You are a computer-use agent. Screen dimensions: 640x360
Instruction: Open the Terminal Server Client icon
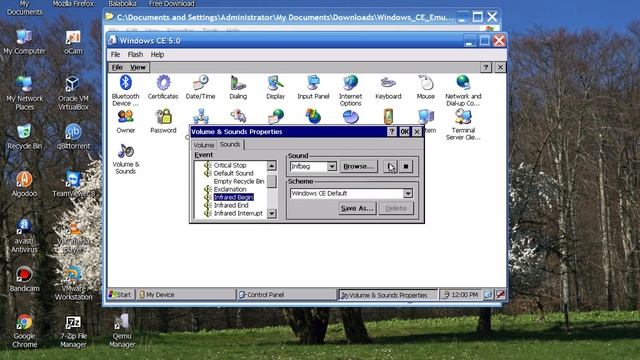(x=463, y=124)
